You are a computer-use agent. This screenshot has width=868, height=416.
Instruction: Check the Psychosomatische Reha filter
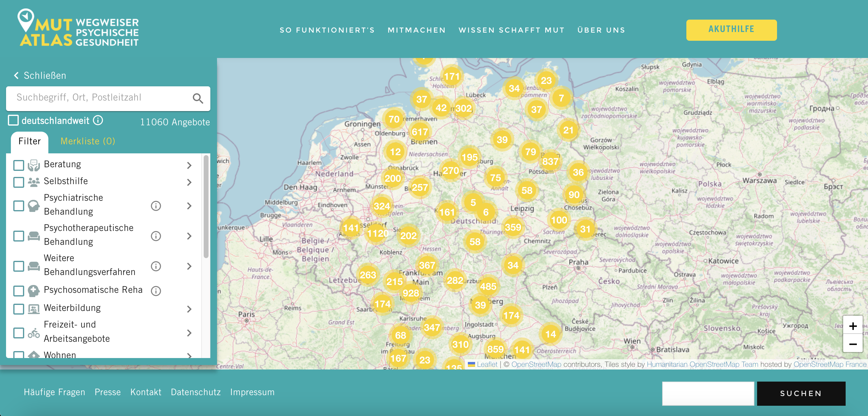point(18,291)
